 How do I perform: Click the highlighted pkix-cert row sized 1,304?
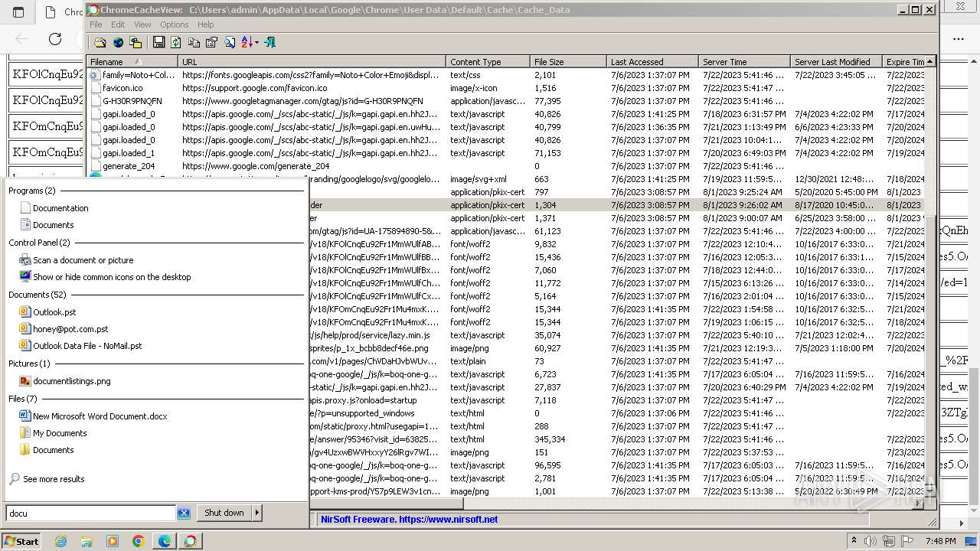(x=616, y=205)
